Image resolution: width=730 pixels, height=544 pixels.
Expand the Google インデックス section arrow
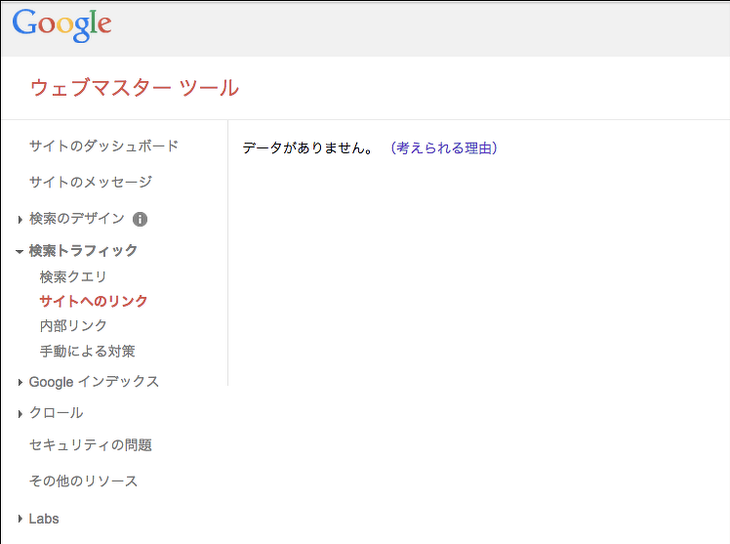[20, 382]
